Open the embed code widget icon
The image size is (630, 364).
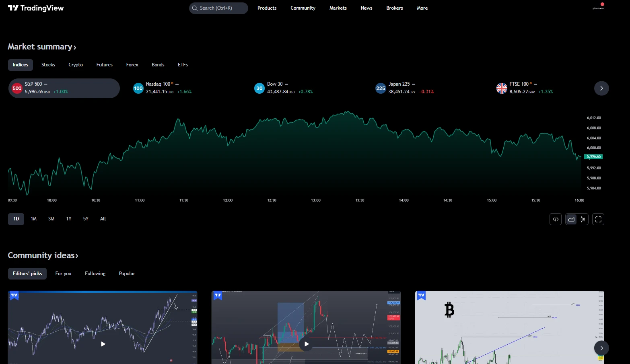(x=556, y=219)
